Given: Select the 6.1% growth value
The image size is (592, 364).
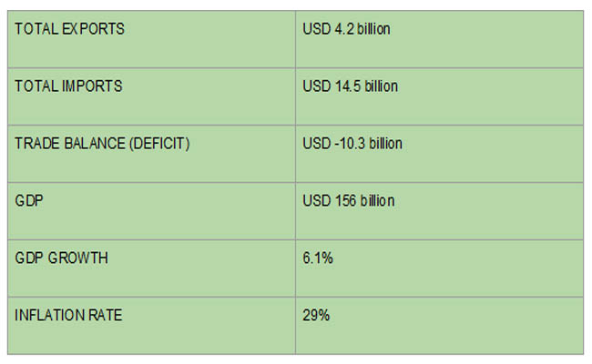Looking at the screenshot, I should (318, 258).
